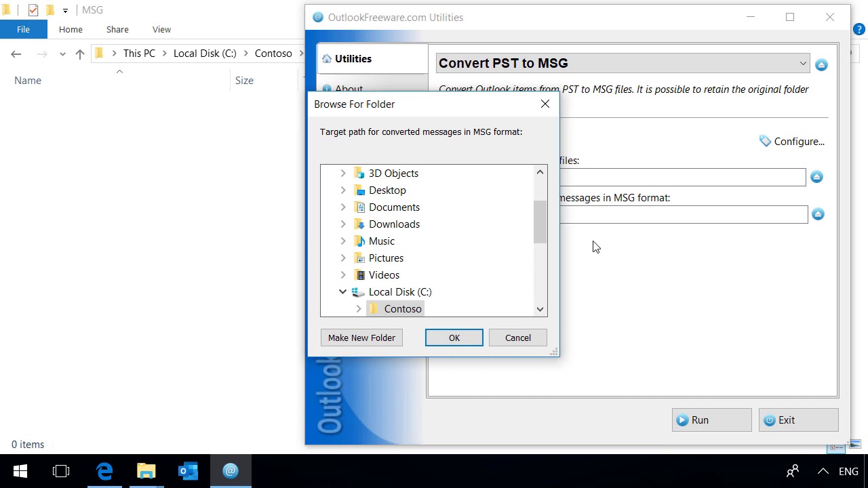Sort by the Size column header
The width and height of the screenshot is (868, 488).
[x=244, y=81]
